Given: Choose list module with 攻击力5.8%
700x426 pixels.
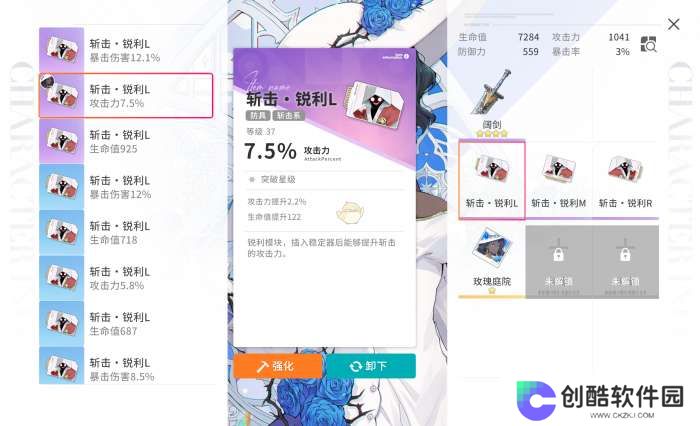Looking at the screenshot, I should pos(126,278).
